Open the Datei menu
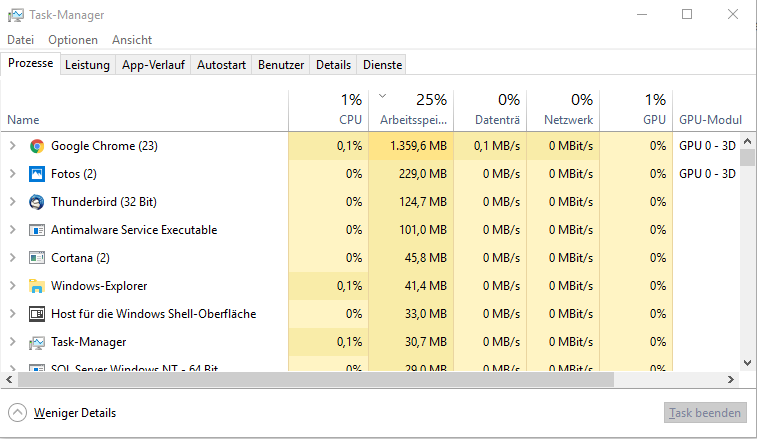The image size is (757, 439). pyautogui.click(x=21, y=40)
